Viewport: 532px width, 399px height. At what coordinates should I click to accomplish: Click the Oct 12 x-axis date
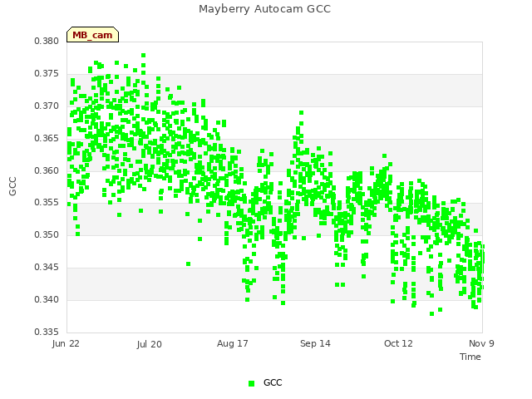[x=398, y=343]
